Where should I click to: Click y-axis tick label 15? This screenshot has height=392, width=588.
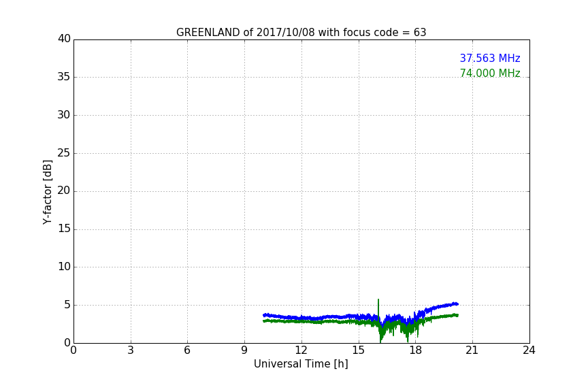point(64,229)
